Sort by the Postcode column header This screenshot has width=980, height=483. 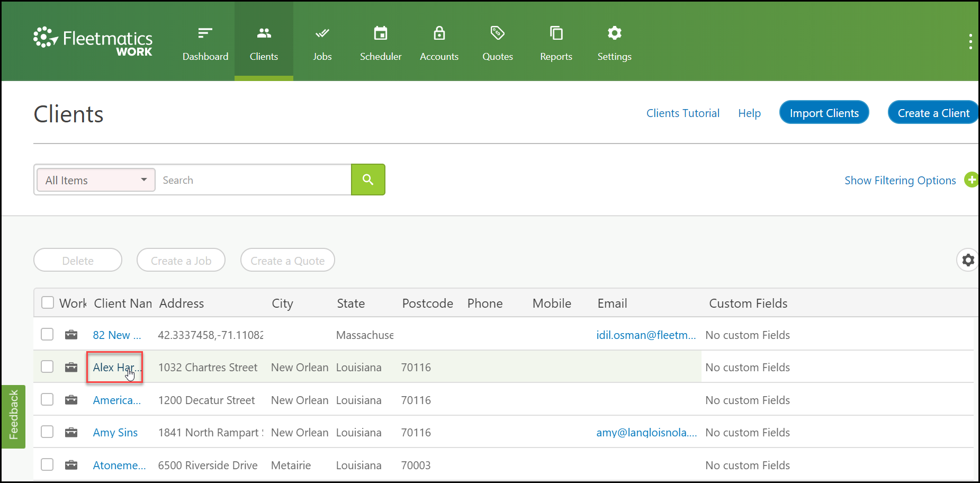[x=427, y=303]
